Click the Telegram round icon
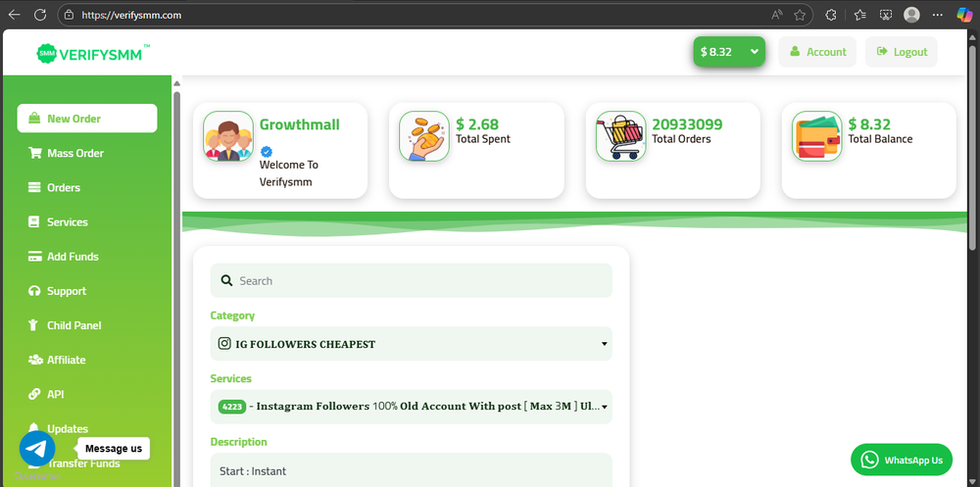The image size is (980, 487). coord(37,448)
